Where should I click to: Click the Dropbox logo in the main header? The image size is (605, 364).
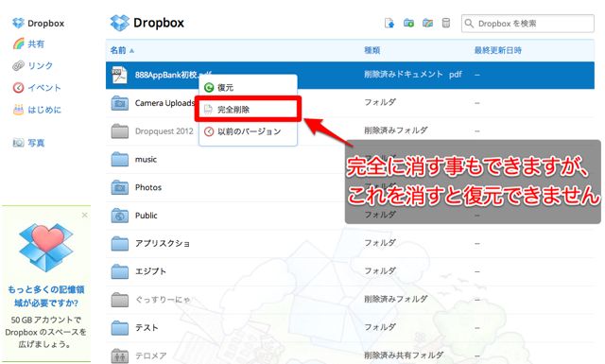click(x=120, y=23)
